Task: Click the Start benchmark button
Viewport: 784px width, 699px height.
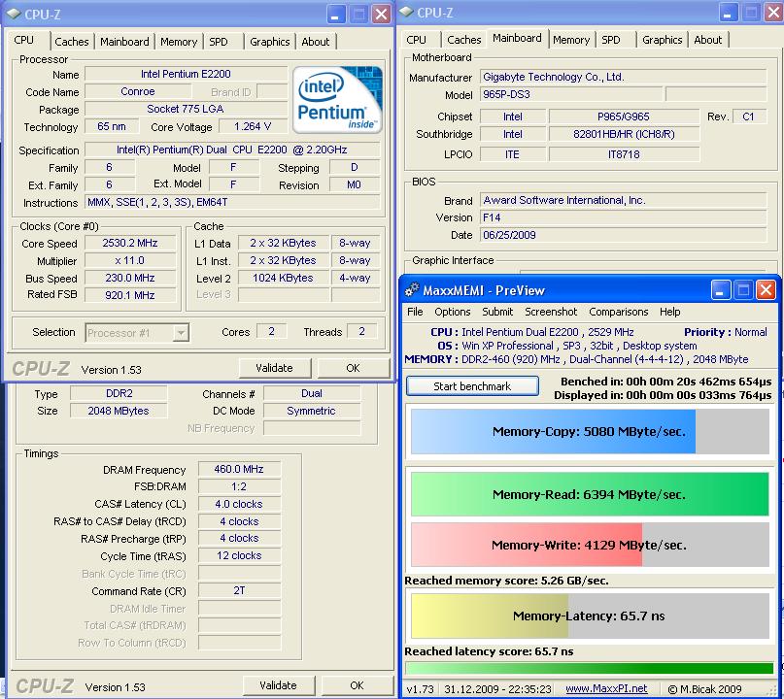Action: [x=472, y=386]
